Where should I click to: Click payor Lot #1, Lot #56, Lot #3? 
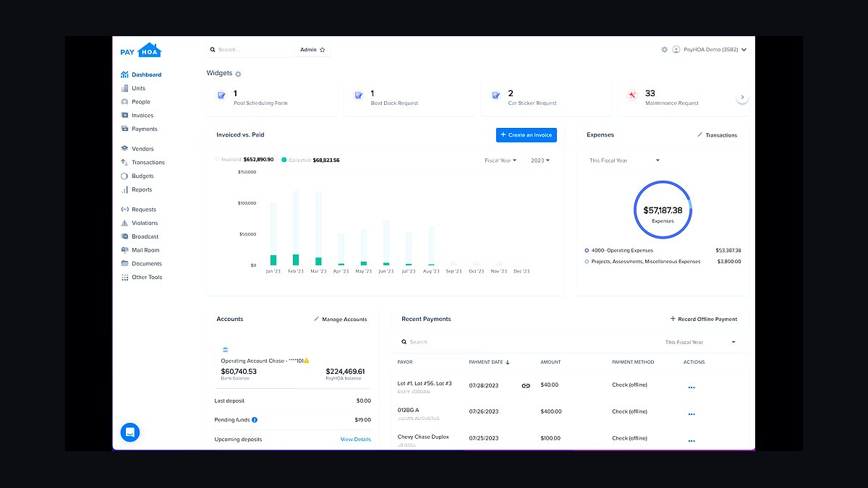pos(425,383)
